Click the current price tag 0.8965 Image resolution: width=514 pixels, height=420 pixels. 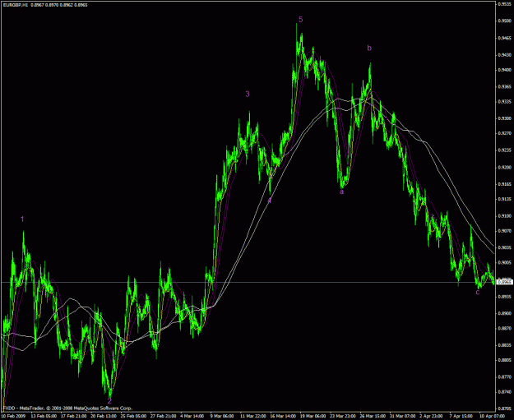tap(505, 282)
